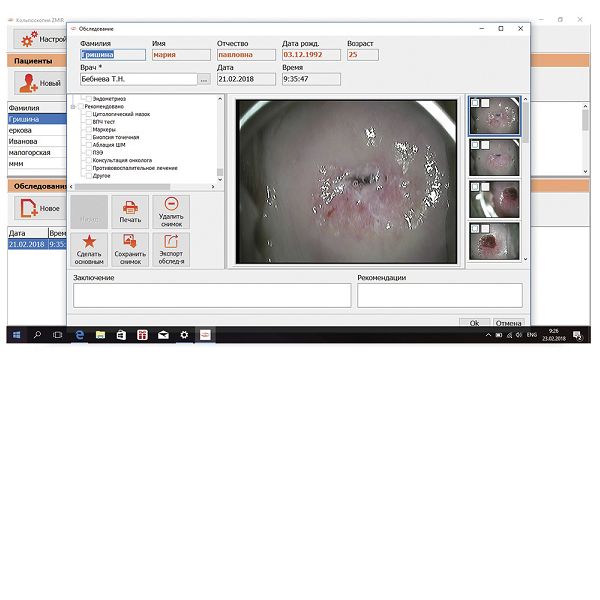Click into the Заключение text box
The width and height of the screenshot is (600, 600).
212,295
